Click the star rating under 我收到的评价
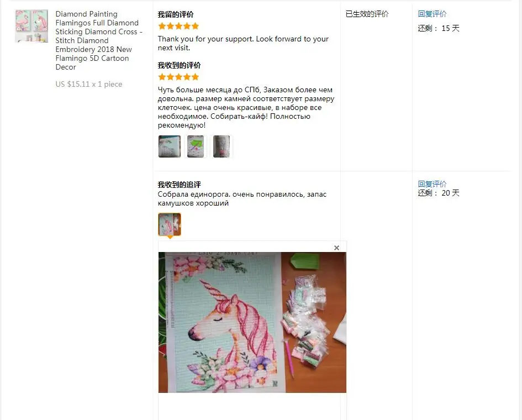522x420 pixels. (x=178, y=77)
